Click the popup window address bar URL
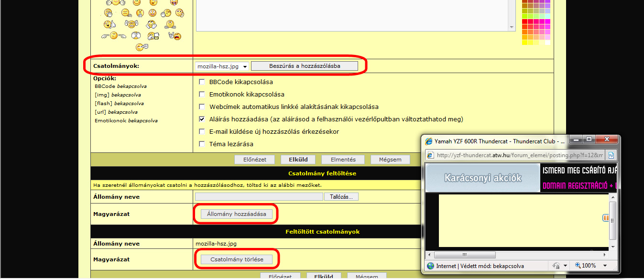644x279 pixels. coord(520,155)
